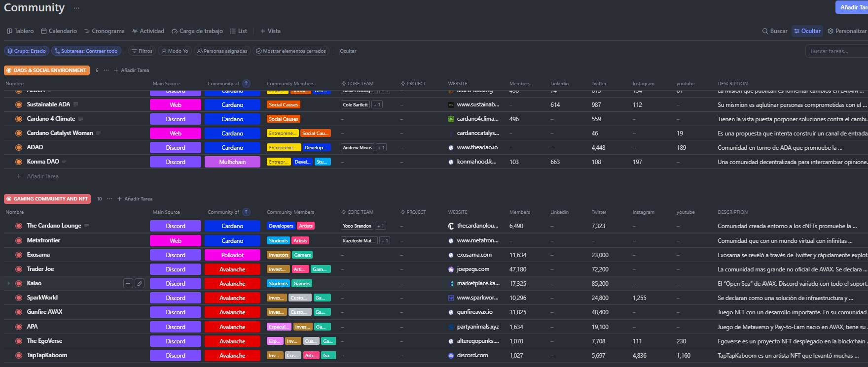The image size is (868, 367).
Task: Open Community of Multichain dropdown for Konma DAO
Action: [232, 162]
